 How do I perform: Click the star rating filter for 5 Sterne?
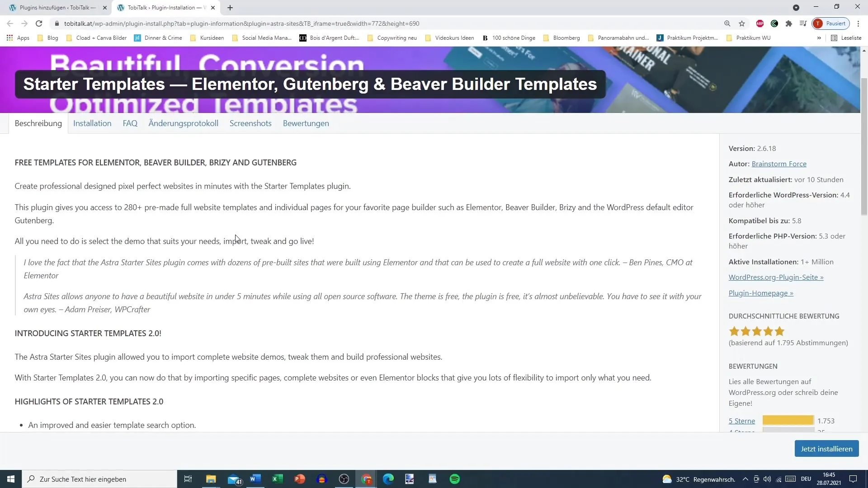click(x=741, y=421)
